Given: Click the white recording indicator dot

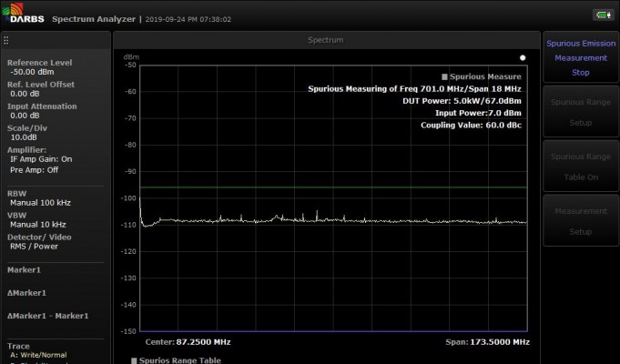Looking at the screenshot, I should tap(523, 57).
